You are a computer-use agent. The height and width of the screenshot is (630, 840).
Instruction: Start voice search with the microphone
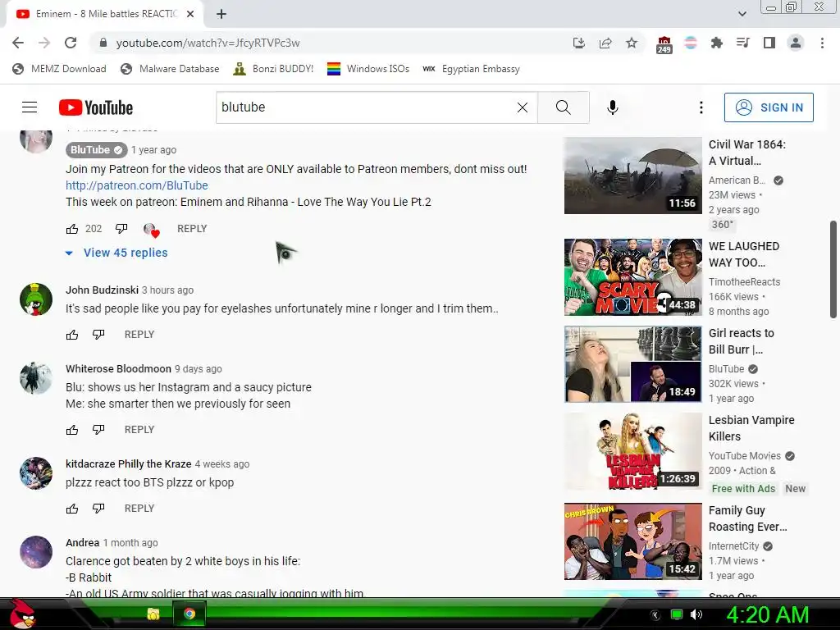(x=612, y=107)
